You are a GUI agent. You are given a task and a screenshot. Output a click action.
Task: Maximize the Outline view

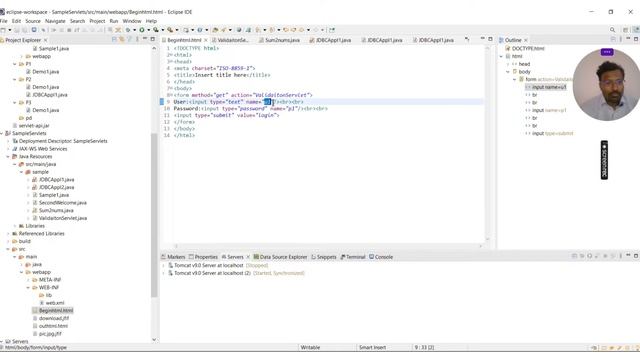636,39
